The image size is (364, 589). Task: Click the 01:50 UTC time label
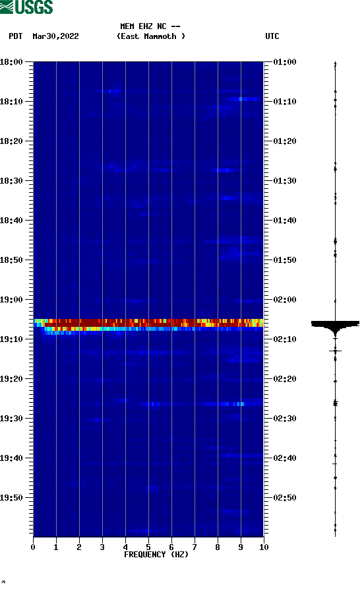[285, 260]
